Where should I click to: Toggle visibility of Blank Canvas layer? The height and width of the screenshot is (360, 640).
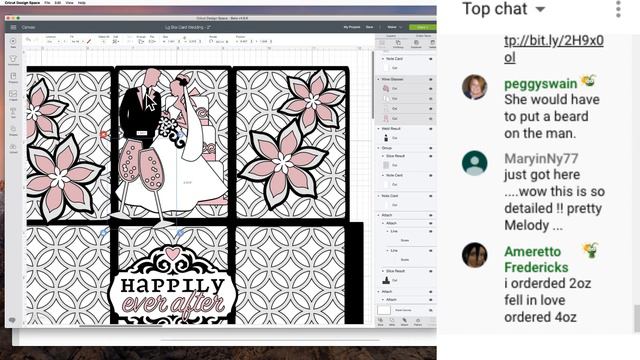tap(431, 310)
